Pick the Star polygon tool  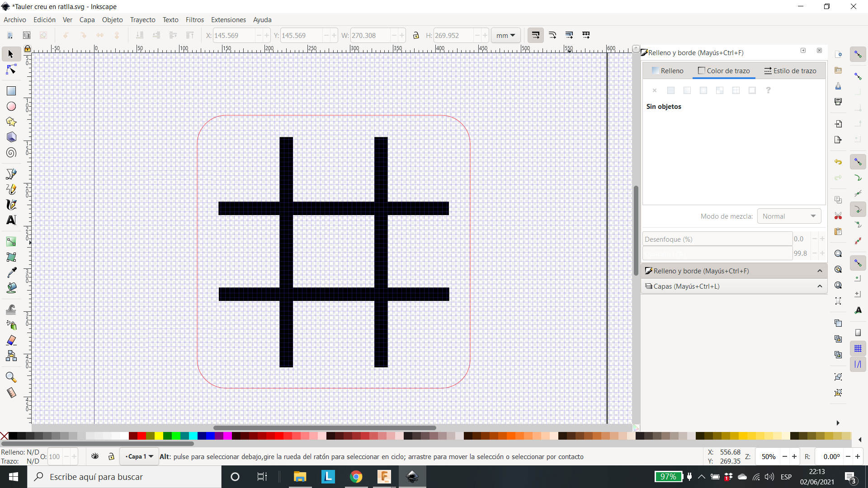[x=11, y=122]
